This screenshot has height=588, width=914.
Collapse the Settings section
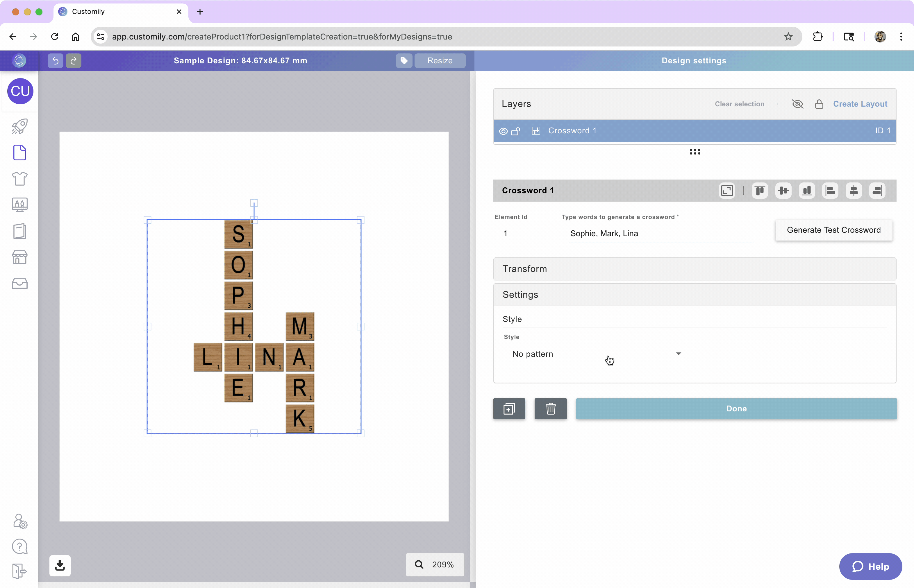point(694,295)
